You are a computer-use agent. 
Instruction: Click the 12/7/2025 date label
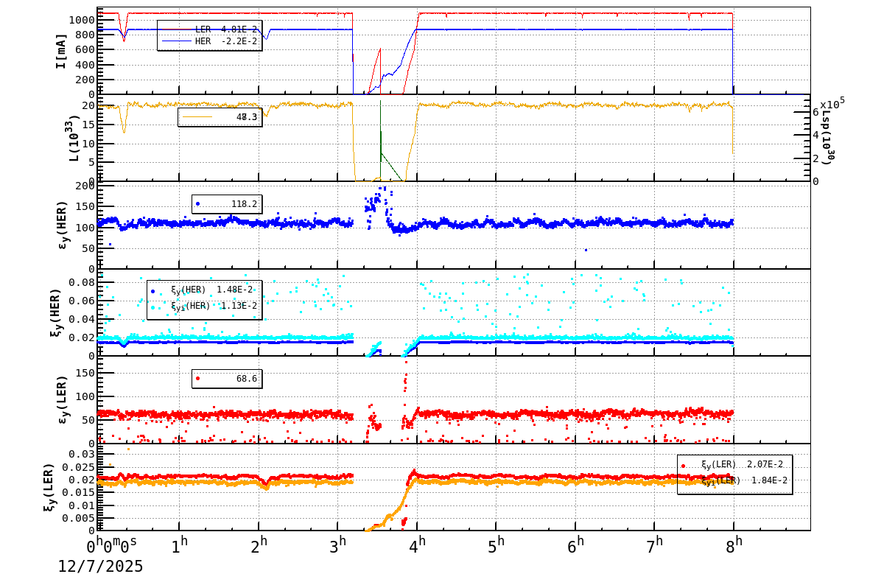(99, 567)
